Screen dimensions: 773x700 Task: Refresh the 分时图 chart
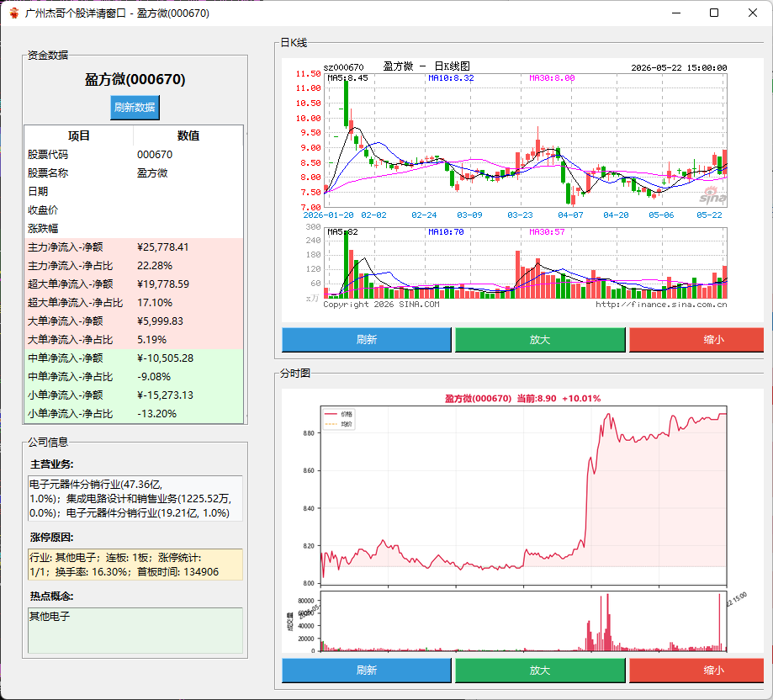pyautogui.click(x=366, y=671)
